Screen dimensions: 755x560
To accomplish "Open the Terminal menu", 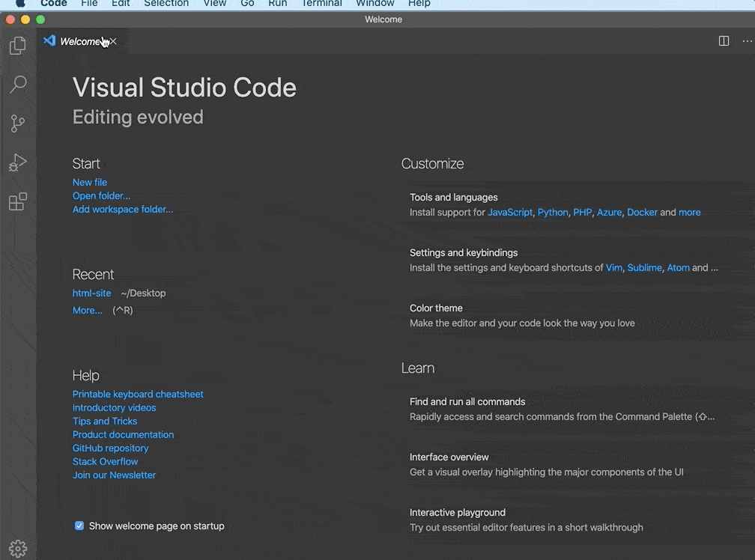I will click(x=321, y=4).
